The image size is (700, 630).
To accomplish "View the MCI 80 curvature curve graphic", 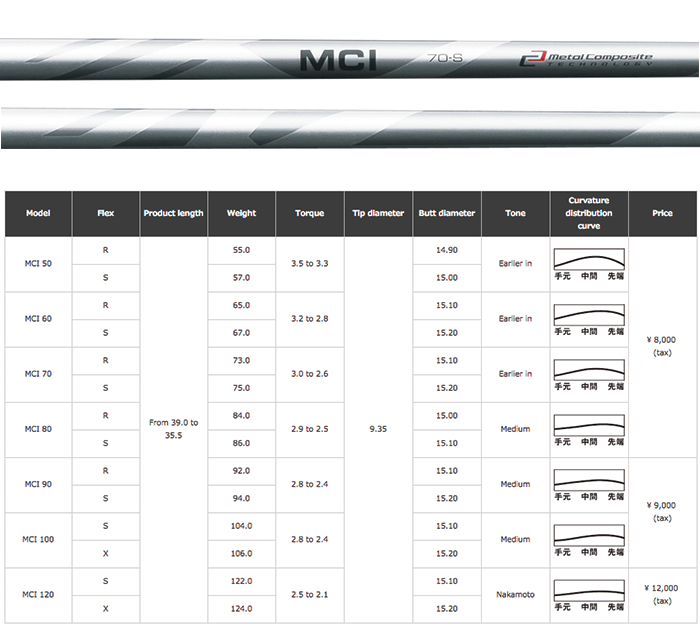I will pos(589,429).
